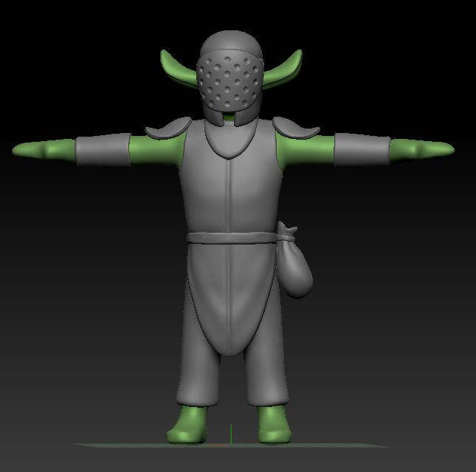
Task: Click the pointed gorget collar plate below the helmet
Action: [x=230, y=140]
